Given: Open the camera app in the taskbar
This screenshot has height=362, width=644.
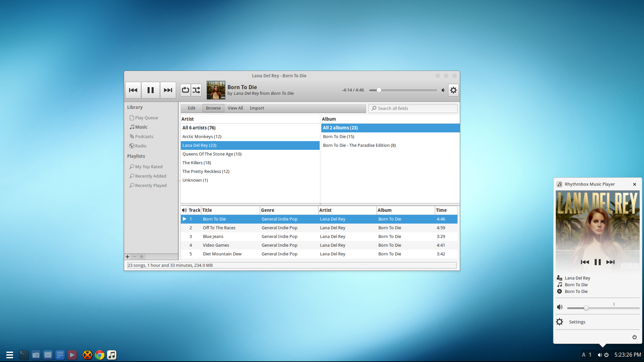Looking at the screenshot, I should tap(36, 355).
